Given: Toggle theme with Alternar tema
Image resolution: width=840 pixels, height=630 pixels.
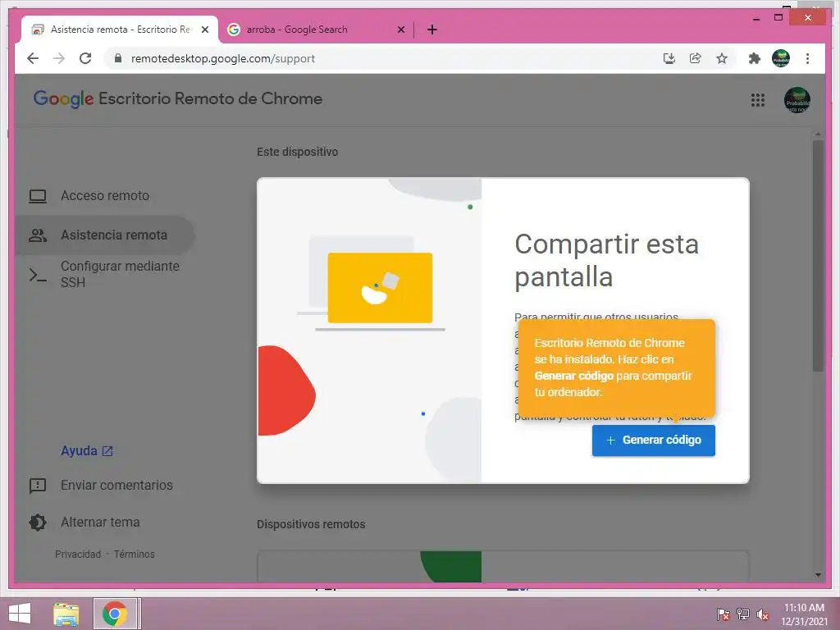Looking at the screenshot, I should coord(100,523).
